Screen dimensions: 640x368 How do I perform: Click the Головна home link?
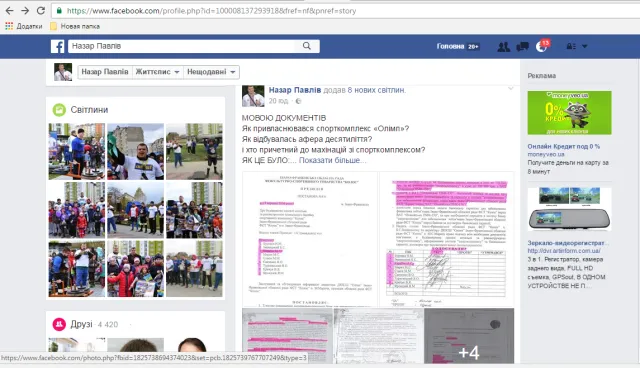pyautogui.click(x=450, y=46)
